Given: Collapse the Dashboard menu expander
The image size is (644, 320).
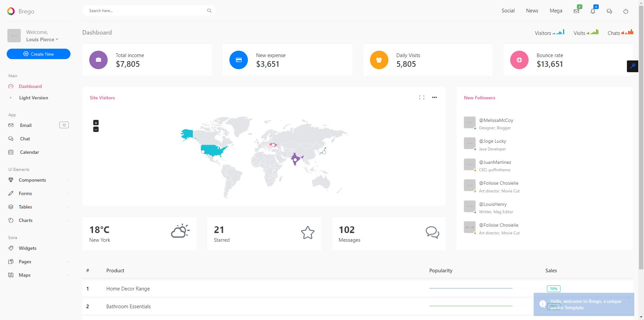Looking at the screenshot, I should point(67,86).
